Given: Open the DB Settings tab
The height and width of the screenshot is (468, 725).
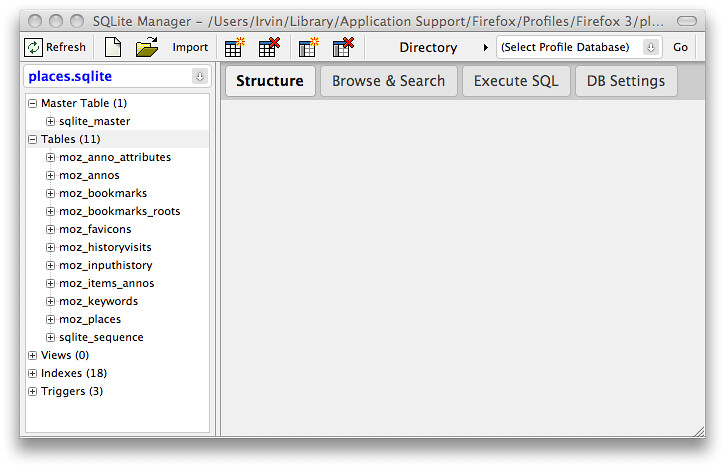Looking at the screenshot, I should [x=625, y=81].
